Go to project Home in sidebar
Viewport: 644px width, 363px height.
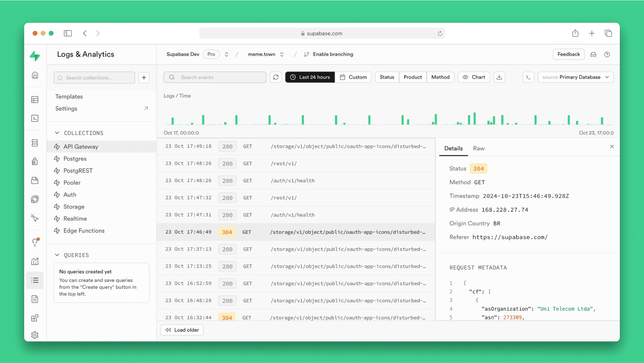[35, 75]
